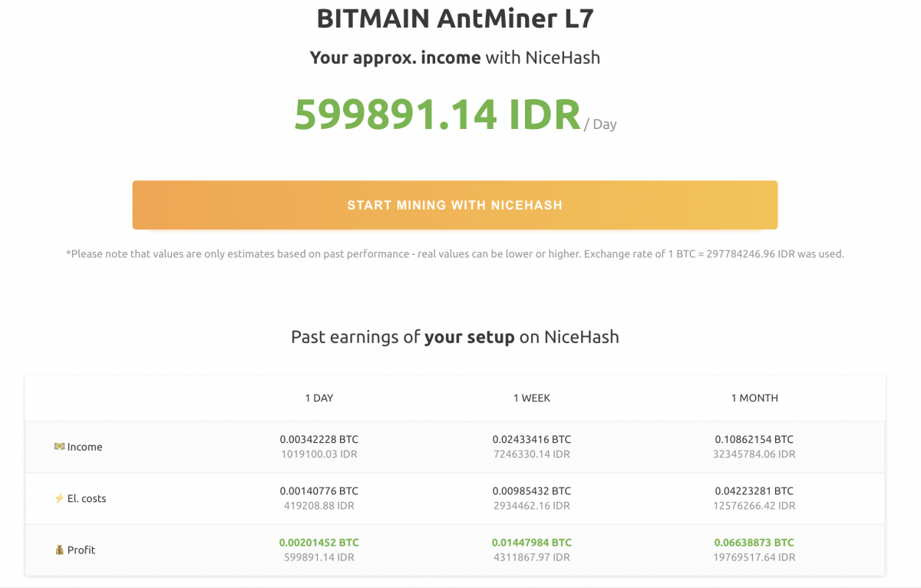Select the weekly profit 0.01447984 BTC figure
The image size is (921, 588).
(x=532, y=542)
